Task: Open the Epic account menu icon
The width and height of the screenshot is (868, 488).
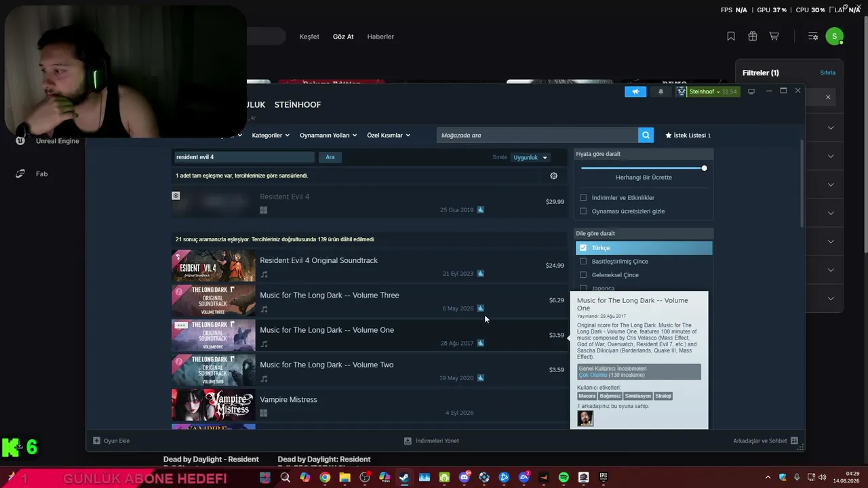Action: (812, 37)
